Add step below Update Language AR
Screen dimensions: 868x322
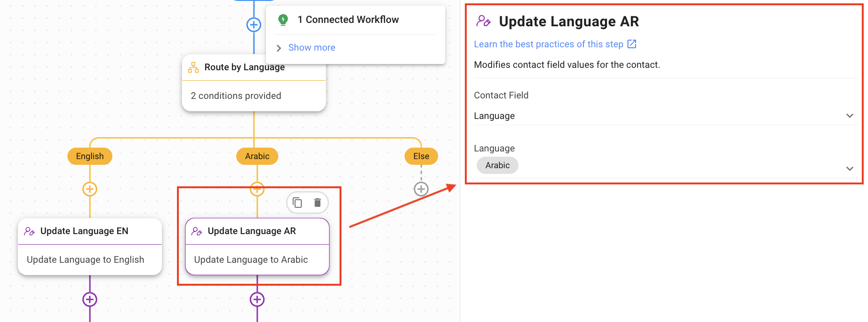tap(257, 300)
